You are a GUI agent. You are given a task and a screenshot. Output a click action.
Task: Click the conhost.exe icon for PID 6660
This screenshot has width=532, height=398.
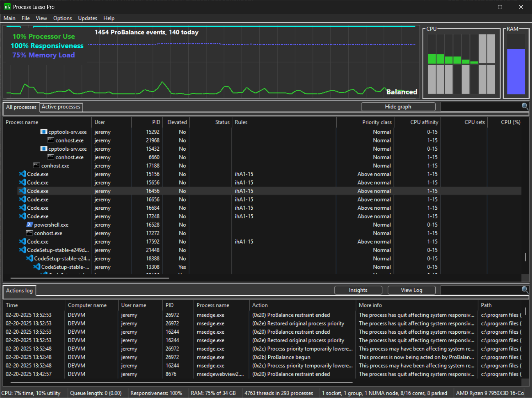[x=51, y=157]
